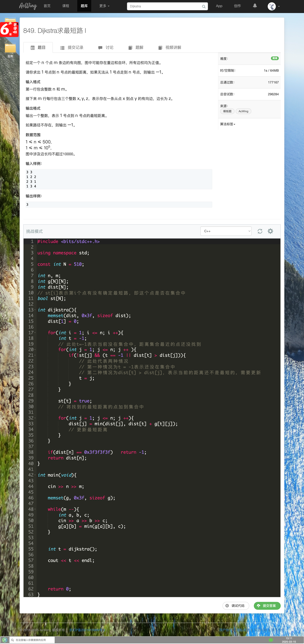Collapse code fold at line 32

35,418
